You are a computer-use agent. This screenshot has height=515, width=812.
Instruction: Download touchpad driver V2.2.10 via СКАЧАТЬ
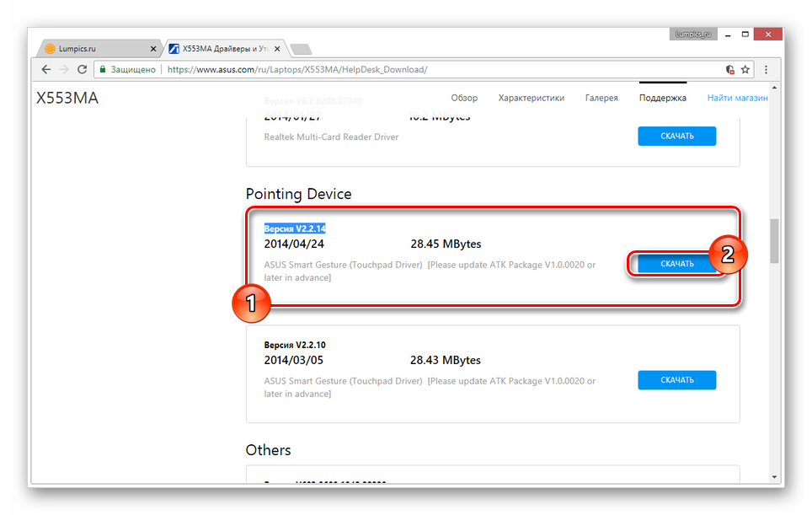tap(677, 380)
